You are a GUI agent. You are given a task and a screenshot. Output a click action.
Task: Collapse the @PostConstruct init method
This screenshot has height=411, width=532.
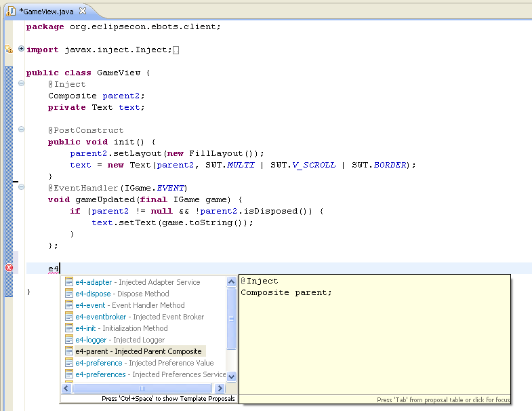coord(21,130)
